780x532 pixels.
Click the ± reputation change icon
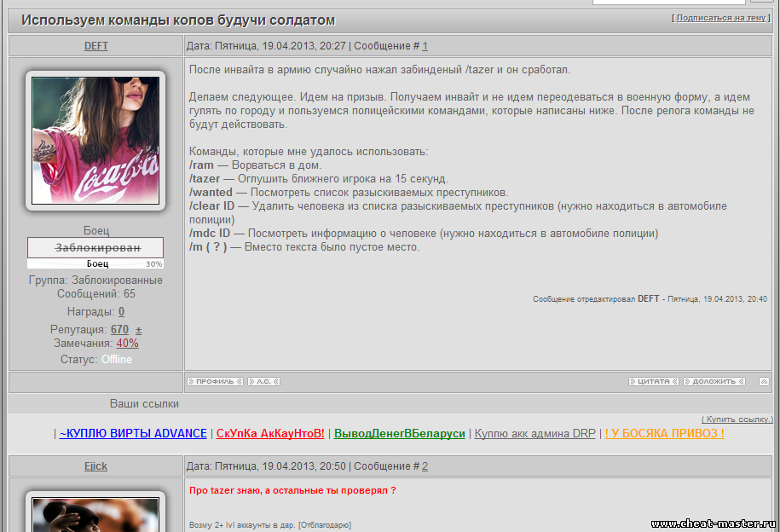point(139,330)
